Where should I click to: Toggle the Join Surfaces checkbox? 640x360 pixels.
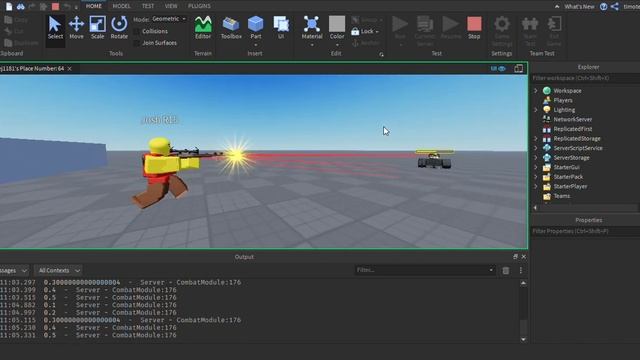[137, 43]
